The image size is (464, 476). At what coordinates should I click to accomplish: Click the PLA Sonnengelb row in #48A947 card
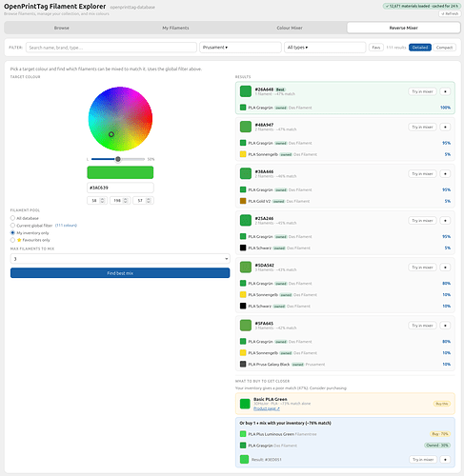345,154
